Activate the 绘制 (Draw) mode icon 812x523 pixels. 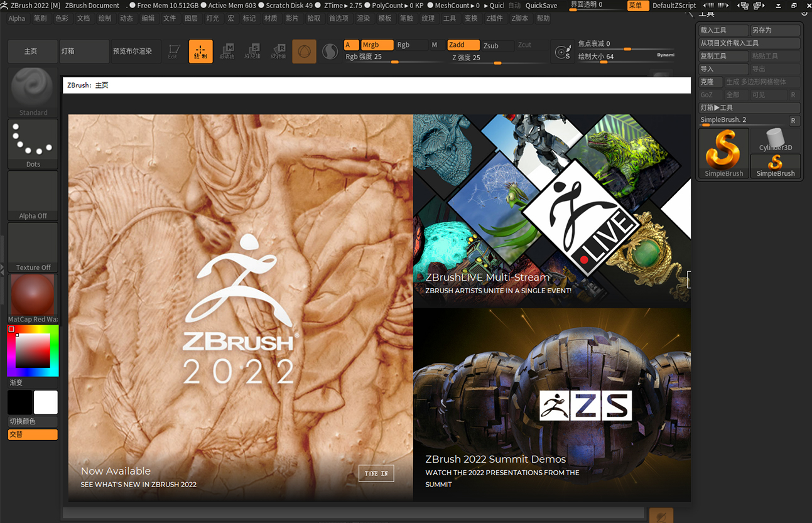coord(200,51)
